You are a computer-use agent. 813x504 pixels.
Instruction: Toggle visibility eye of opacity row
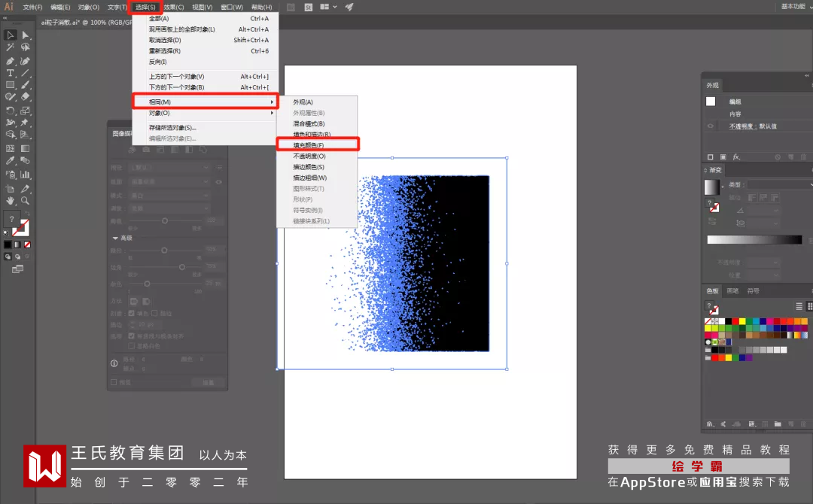coord(711,126)
